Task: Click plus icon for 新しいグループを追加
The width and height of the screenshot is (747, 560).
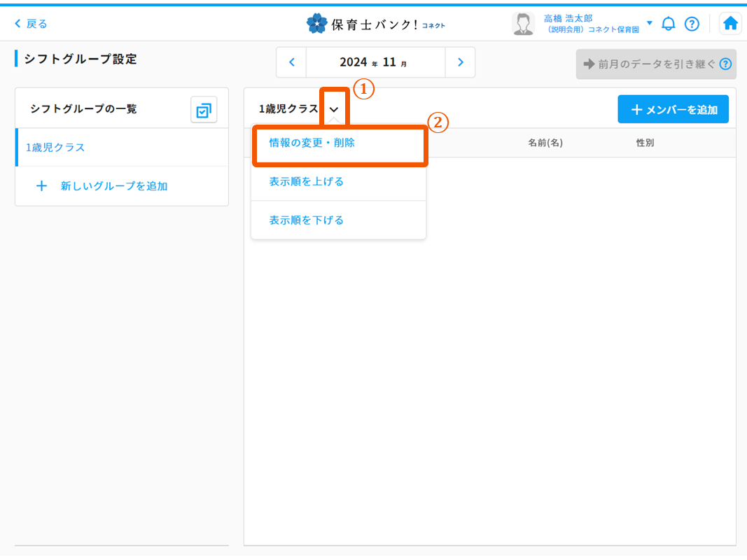Action: click(41, 186)
